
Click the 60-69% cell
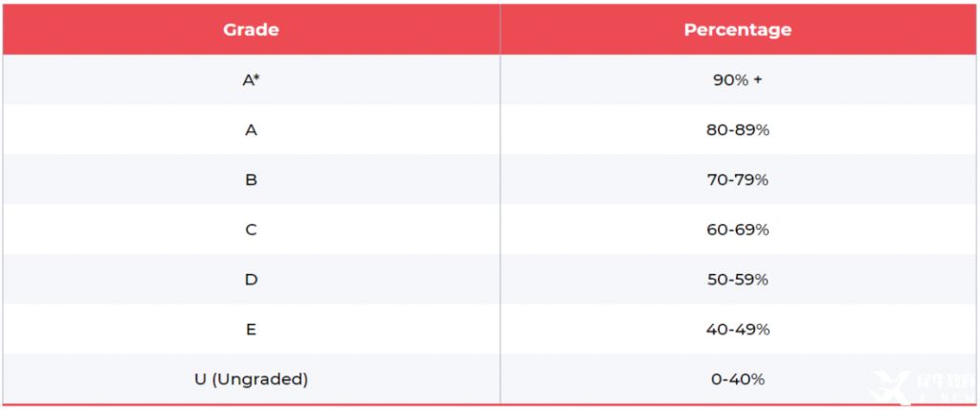pyautogui.click(x=737, y=230)
